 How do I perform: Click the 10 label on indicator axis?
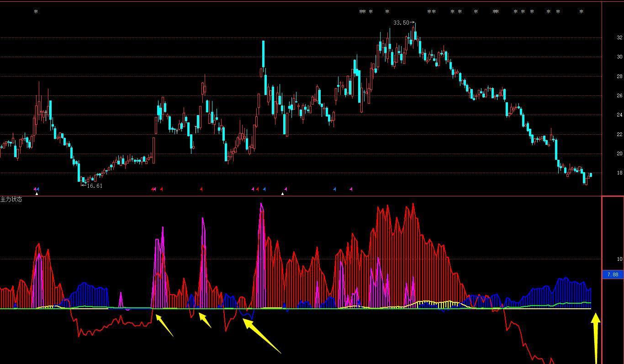(619, 259)
